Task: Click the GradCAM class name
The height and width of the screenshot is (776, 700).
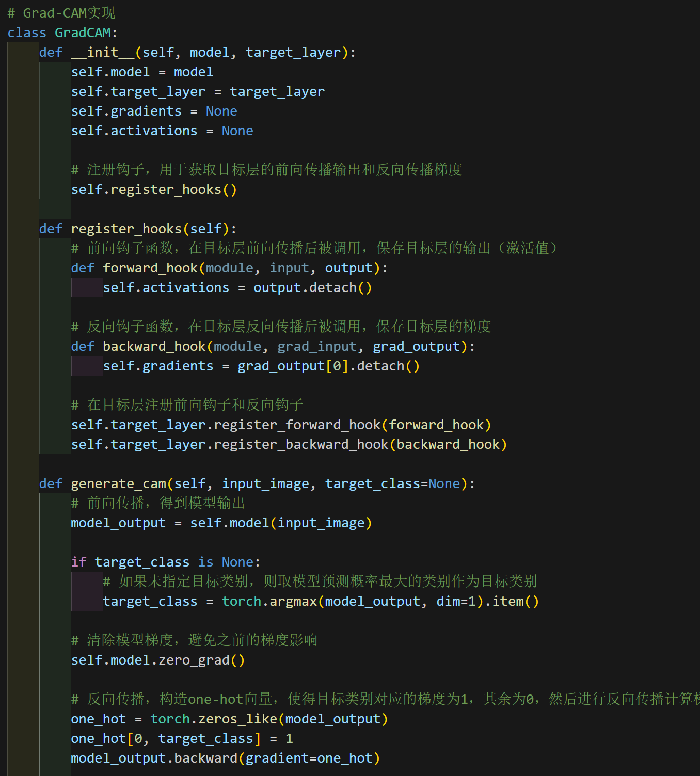Action: (x=83, y=32)
